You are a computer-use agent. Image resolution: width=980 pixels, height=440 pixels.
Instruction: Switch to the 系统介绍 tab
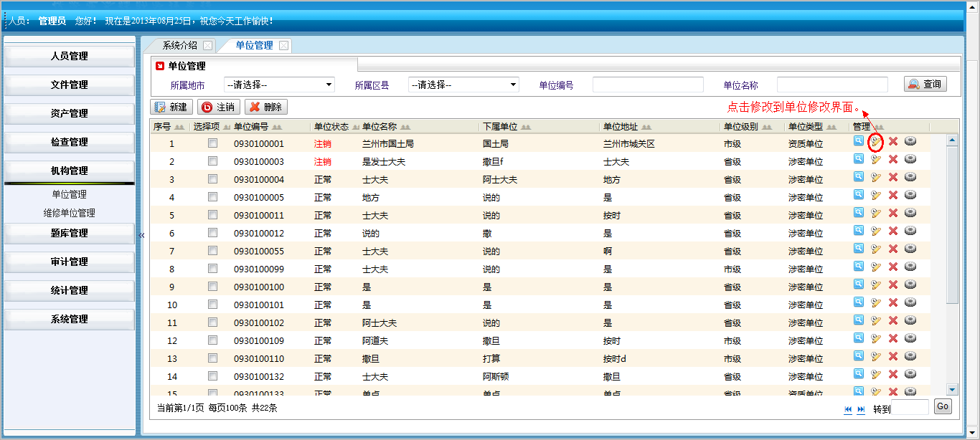tap(179, 45)
